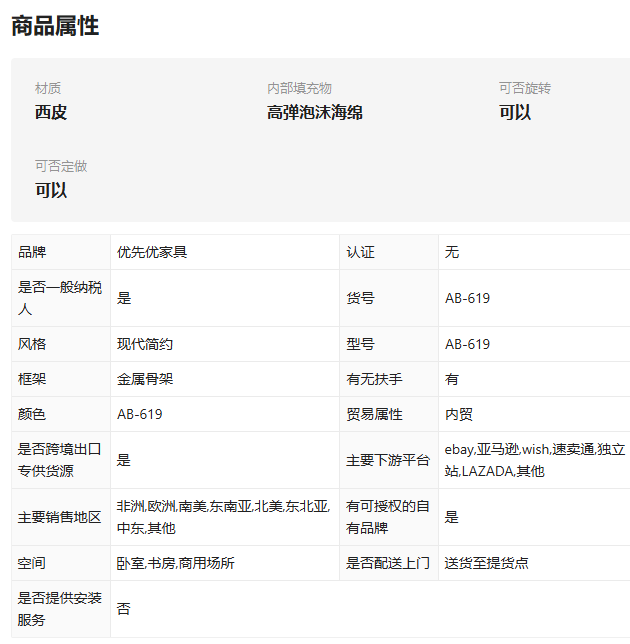630x644 pixels.
Task: Click the 是否一般纳税人 label cell
Action: (x=61, y=298)
